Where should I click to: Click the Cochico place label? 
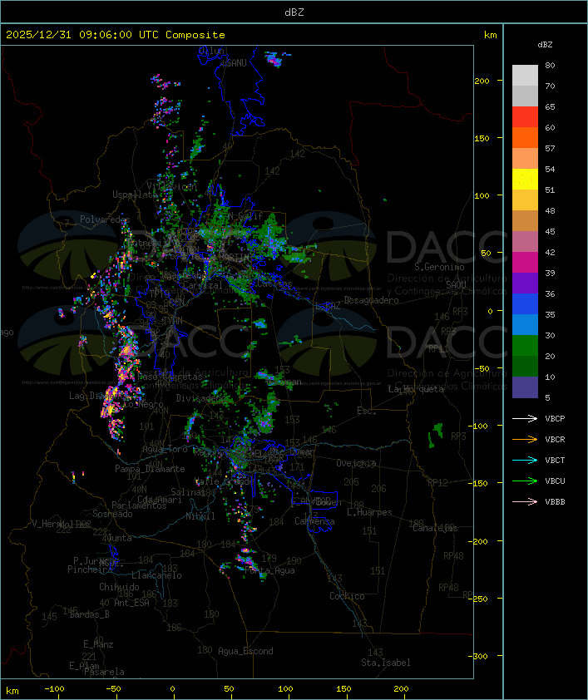coord(347,596)
